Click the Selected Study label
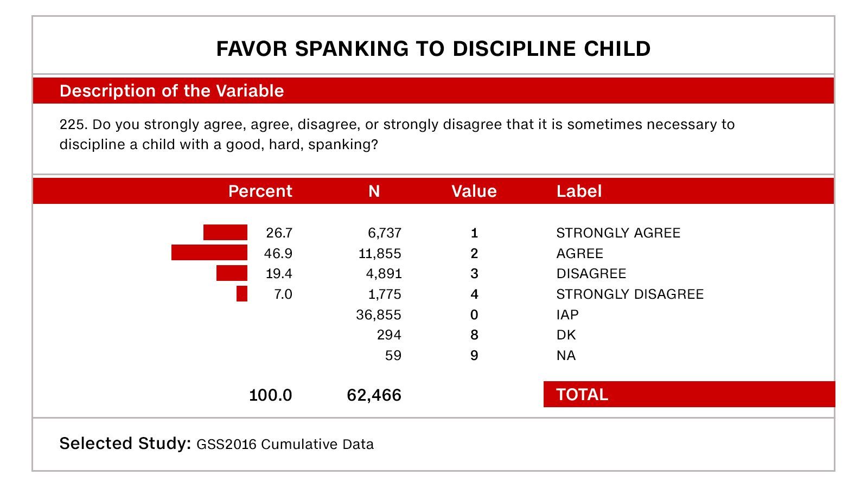The width and height of the screenshot is (868, 488). (x=125, y=444)
